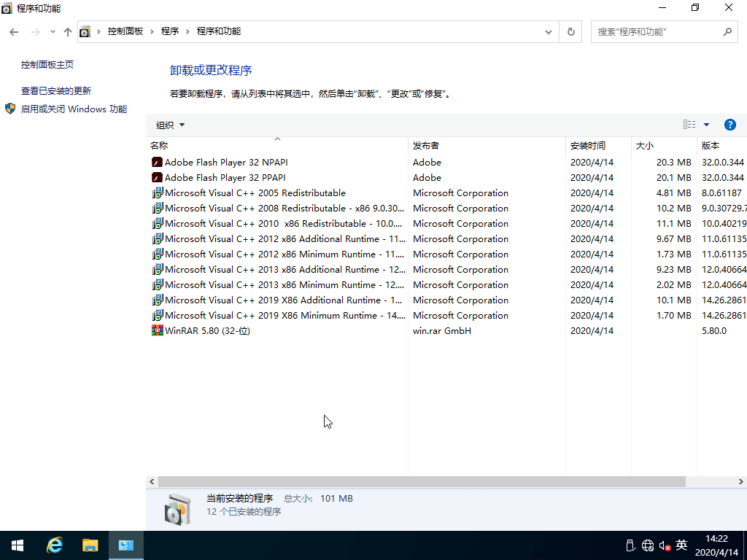Click the Visual C++ 2012 Additional Runtime icon

point(158,238)
